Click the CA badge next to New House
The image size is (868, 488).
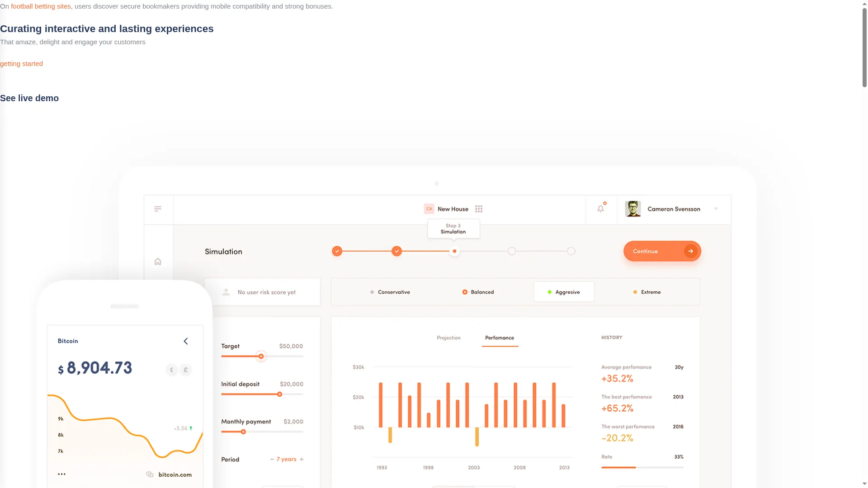pyautogui.click(x=429, y=209)
